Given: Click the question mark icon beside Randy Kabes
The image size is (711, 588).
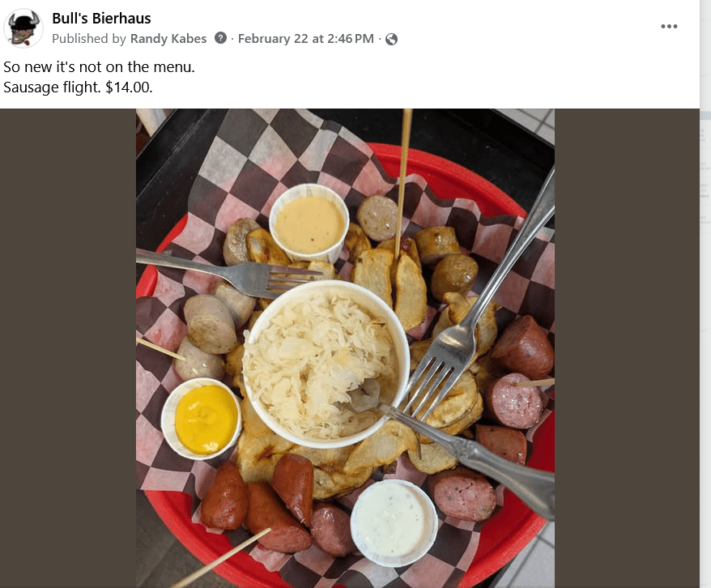Looking at the screenshot, I should pyautogui.click(x=220, y=38).
